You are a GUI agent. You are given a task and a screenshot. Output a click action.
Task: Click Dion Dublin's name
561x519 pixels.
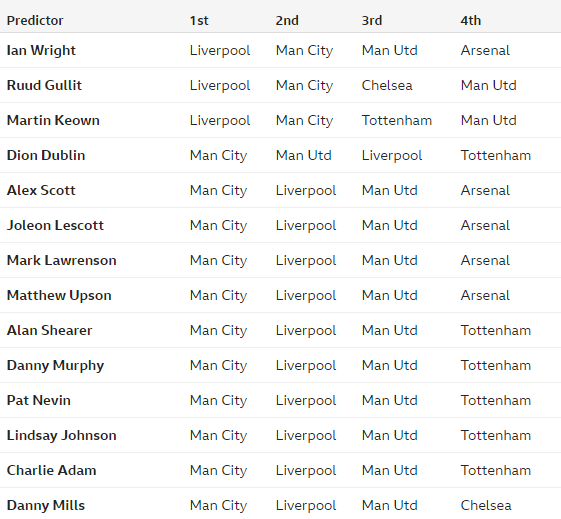click(46, 155)
